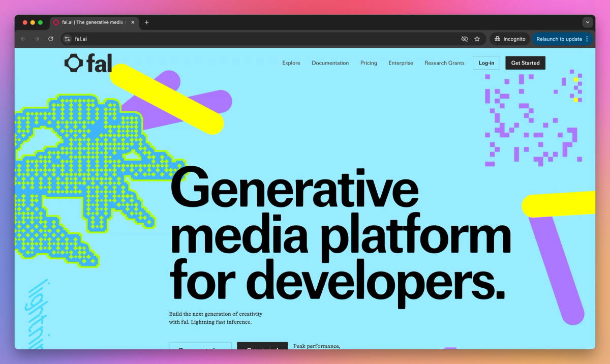Open site information icon in address bar
The height and width of the screenshot is (364, 610).
tap(67, 39)
